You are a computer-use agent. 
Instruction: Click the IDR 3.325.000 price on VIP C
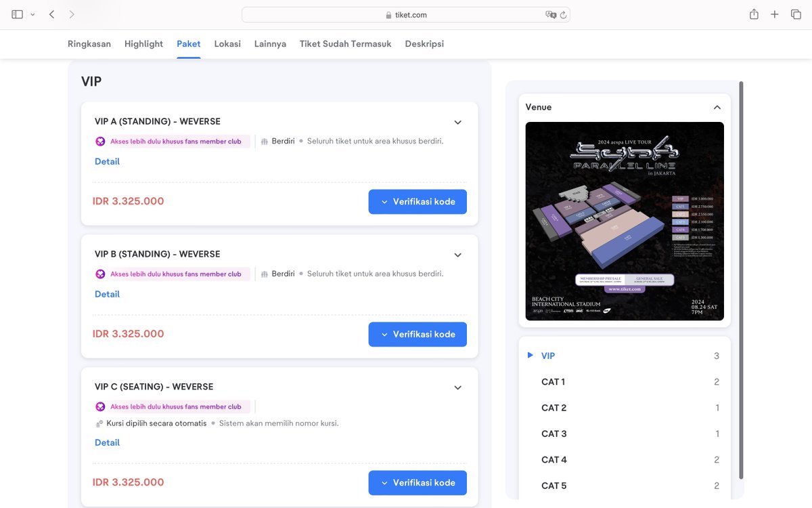pos(129,482)
